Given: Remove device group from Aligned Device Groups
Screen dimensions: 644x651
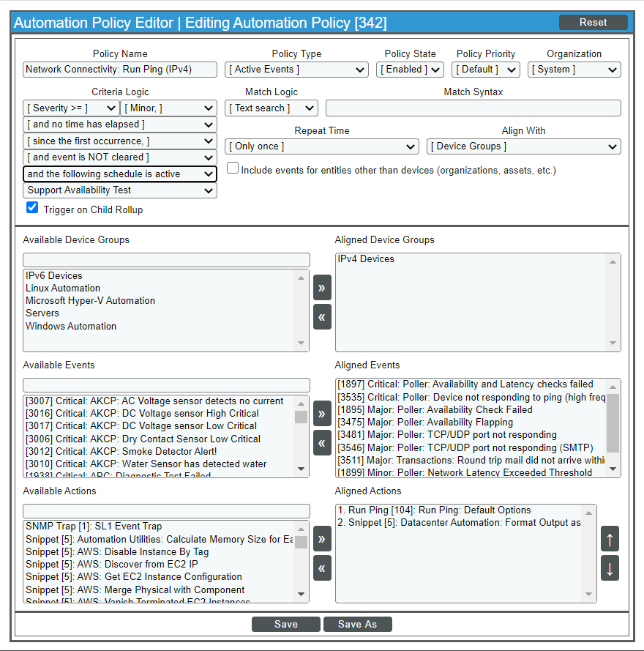Looking at the screenshot, I should [x=322, y=316].
